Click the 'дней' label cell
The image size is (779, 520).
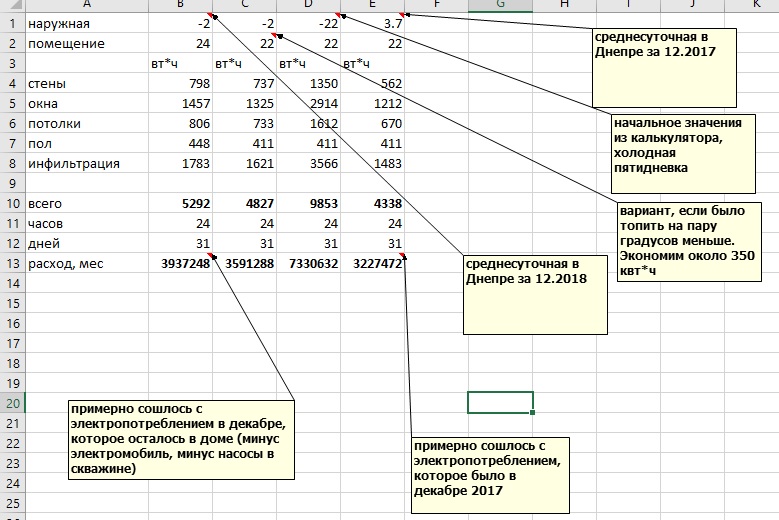pyautogui.click(x=86, y=243)
